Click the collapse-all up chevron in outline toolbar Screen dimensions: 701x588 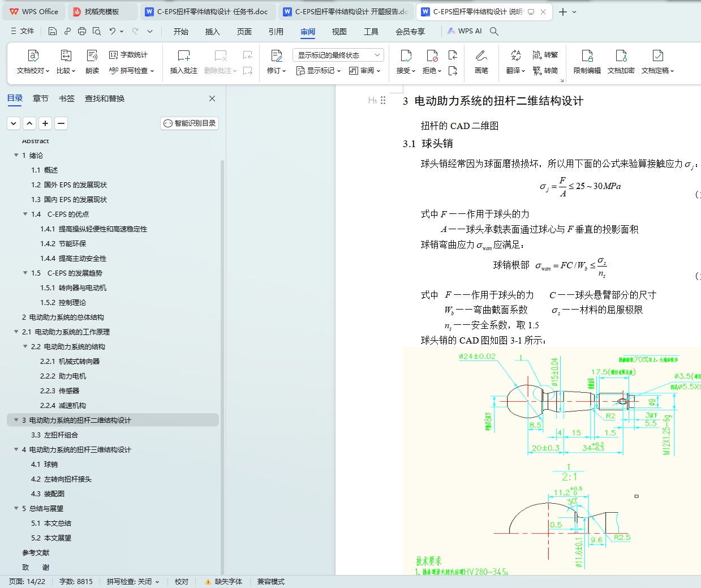[x=29, y=123]
